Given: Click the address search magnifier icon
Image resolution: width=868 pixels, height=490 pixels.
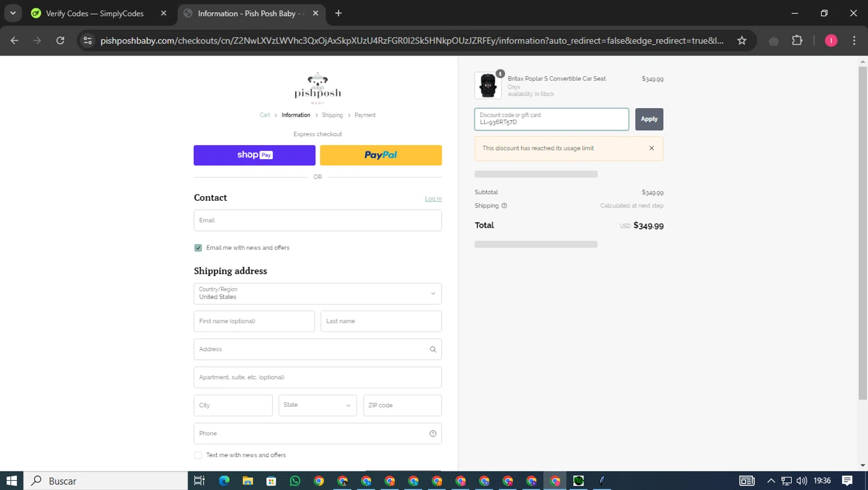Looking at the screenshot, I should tap(433, 349).
